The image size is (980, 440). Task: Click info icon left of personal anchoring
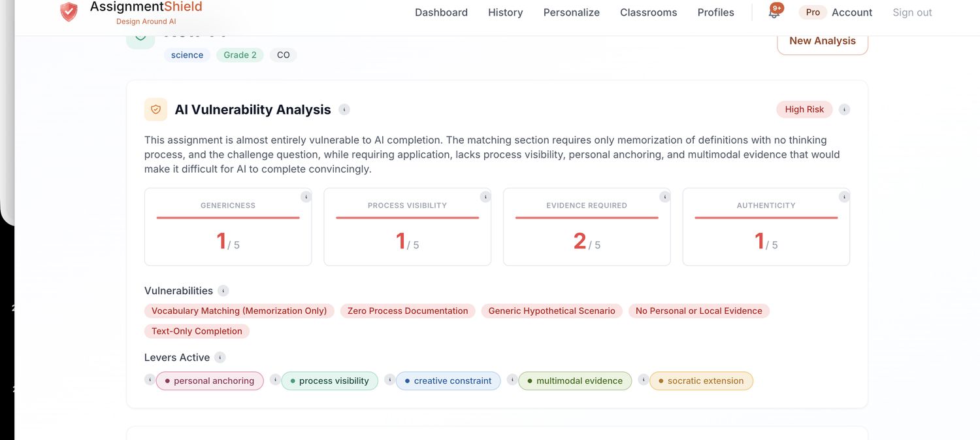click(x=150, y=379)
